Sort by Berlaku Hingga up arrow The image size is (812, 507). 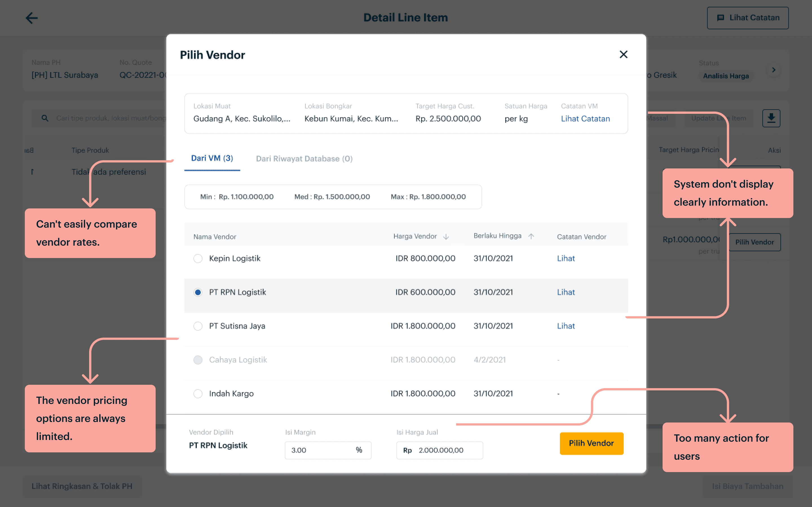[x=531, y=236]
